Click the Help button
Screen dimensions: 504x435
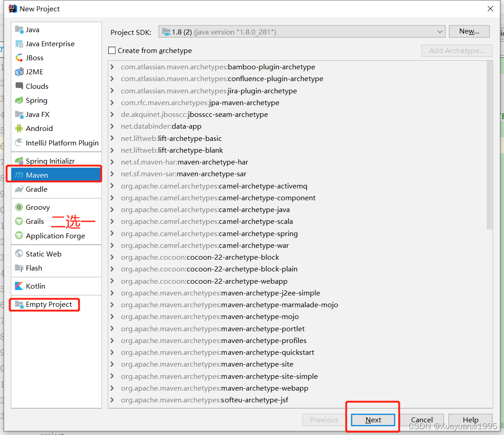click(x=470, y=420)
